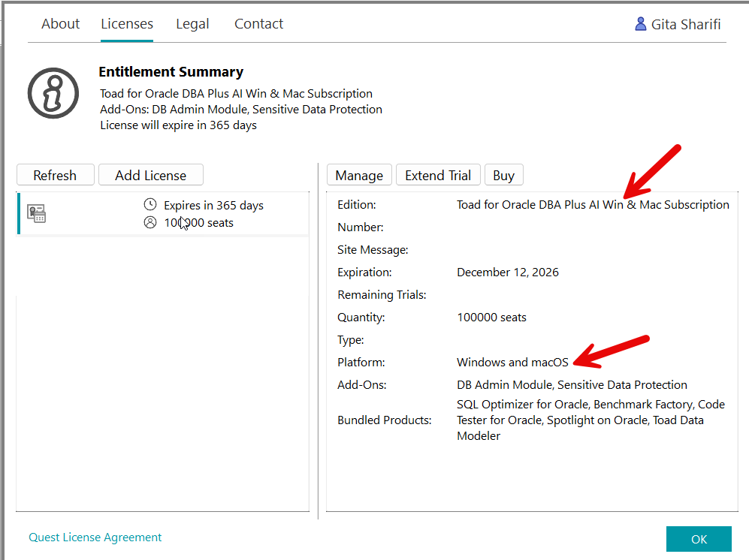Open Manage for the selected license
Screen dimensions: 749x560
tap(359, 175)
